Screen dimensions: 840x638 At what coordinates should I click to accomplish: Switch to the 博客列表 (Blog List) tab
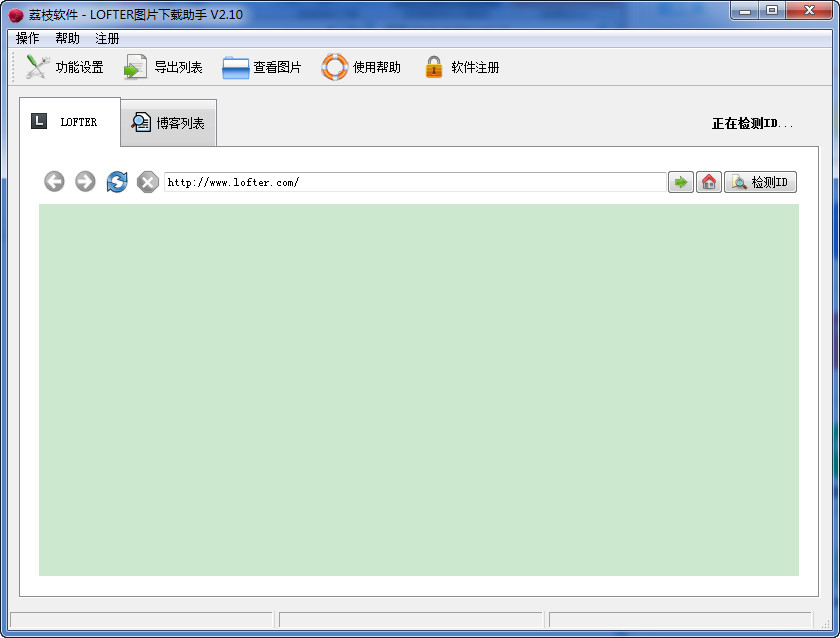(168, 122)
